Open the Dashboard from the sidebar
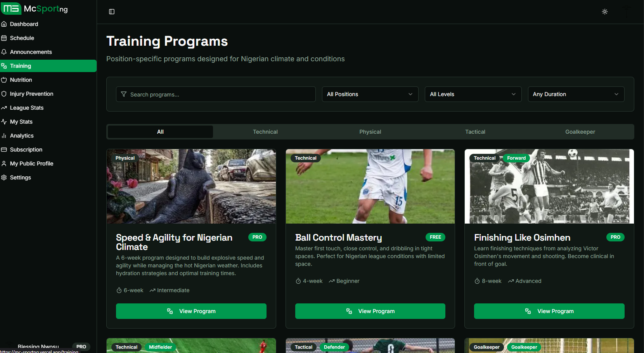 coord(24,24)
